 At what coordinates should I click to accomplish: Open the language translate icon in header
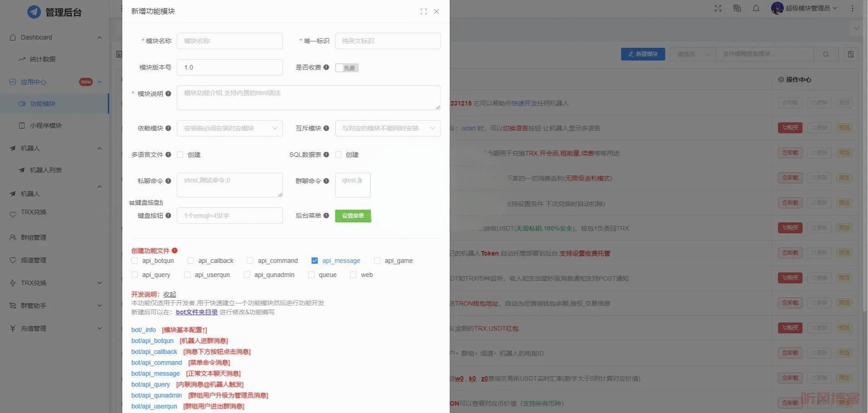(737, 8)
